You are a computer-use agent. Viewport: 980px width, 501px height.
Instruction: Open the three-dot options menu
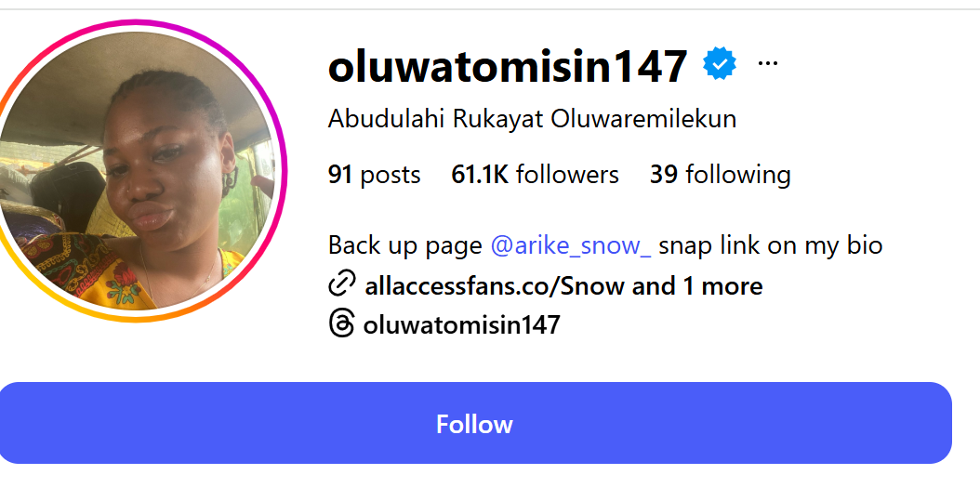[767, 63]
